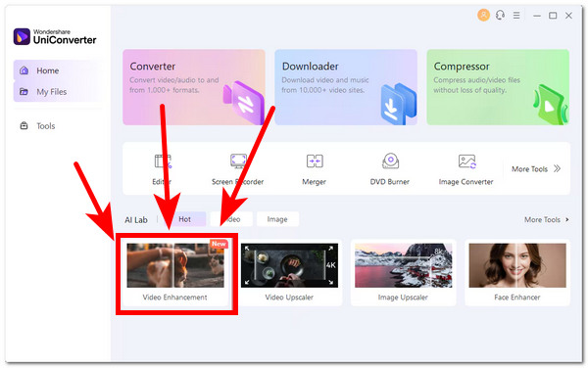Open More Tools link beside AI Lab
588x368 pixels.
[547, 220]
